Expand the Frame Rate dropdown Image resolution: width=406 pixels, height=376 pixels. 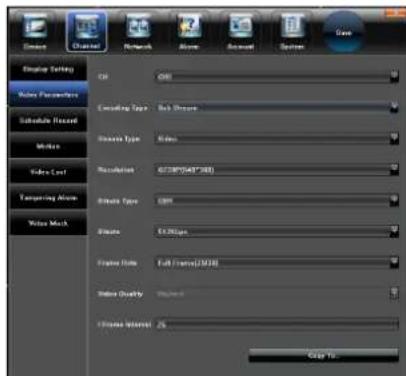pos(394,262)
